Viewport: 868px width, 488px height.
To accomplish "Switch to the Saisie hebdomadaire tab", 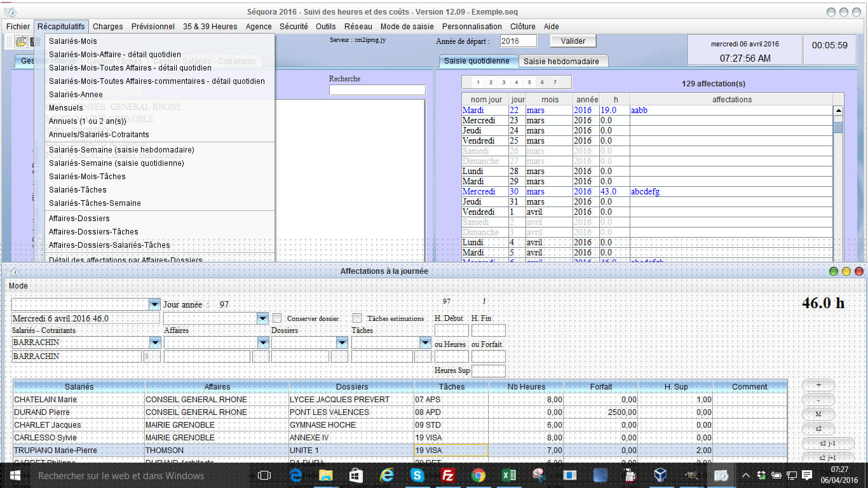I will (x=562, y=61).
